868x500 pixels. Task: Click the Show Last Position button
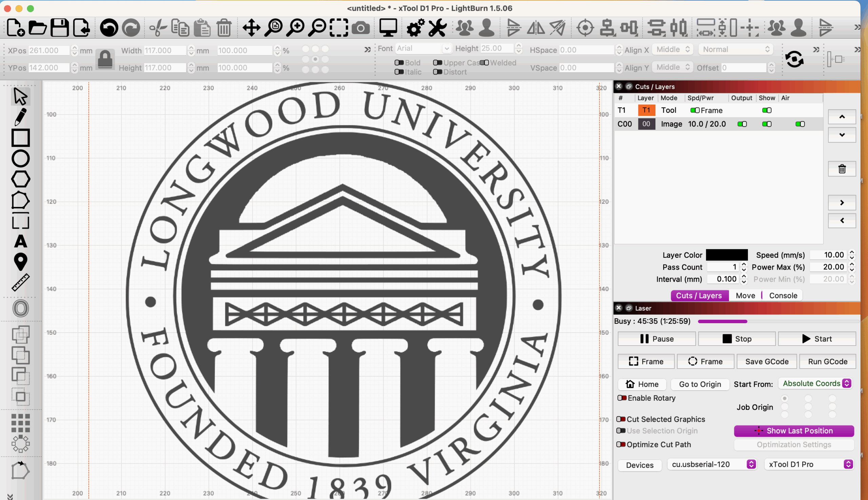click(x=794, y=431)
